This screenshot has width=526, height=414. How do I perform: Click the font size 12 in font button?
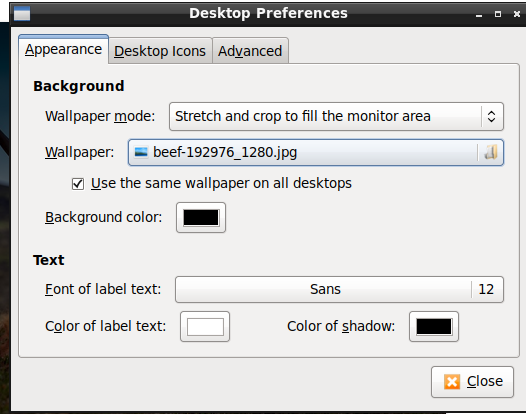(x=486, y=289)
